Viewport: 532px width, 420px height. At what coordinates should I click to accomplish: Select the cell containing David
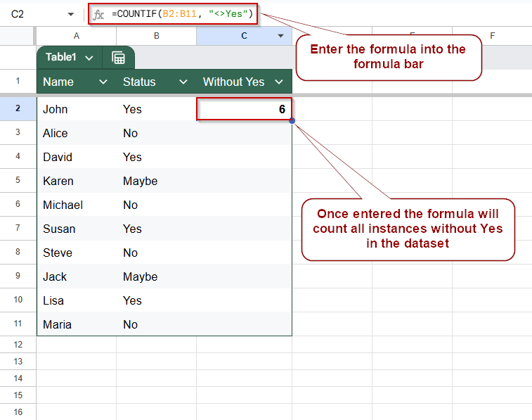tap(77, 157)
